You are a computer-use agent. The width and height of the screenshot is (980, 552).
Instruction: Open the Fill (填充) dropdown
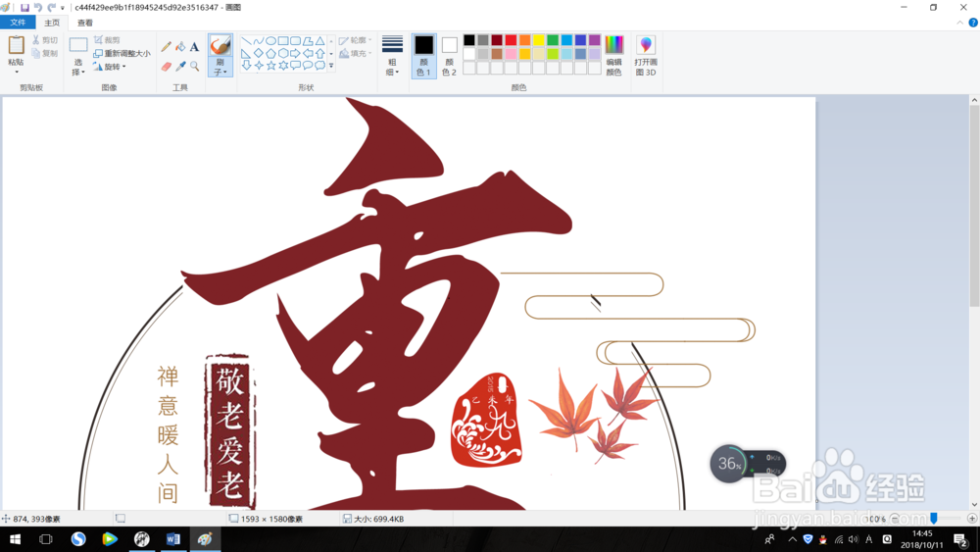pos(355,53)
